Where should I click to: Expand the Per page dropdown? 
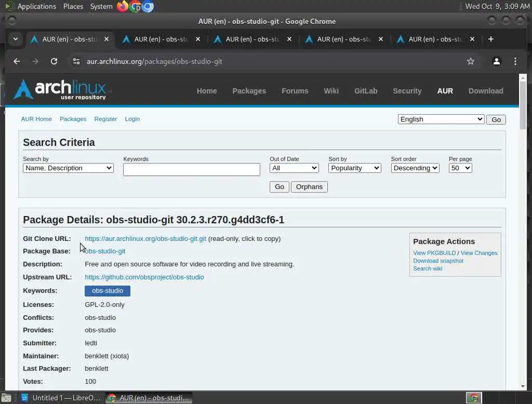coord(460,168)
